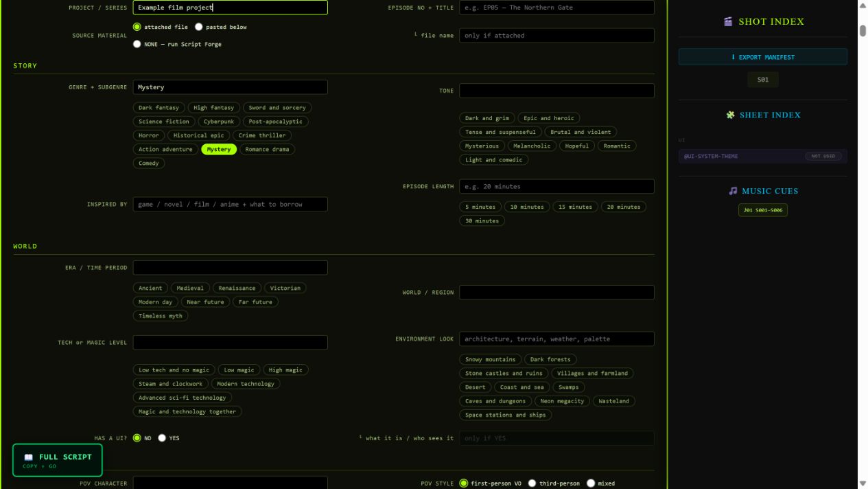
Task: Select the 'attached file' source radio
Action: (137, 27)
